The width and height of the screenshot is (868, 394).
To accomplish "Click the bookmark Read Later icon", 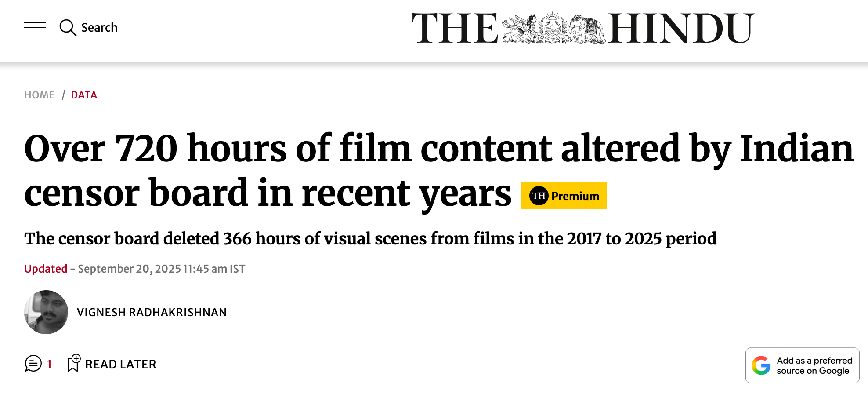I will (x=73, y=363).
